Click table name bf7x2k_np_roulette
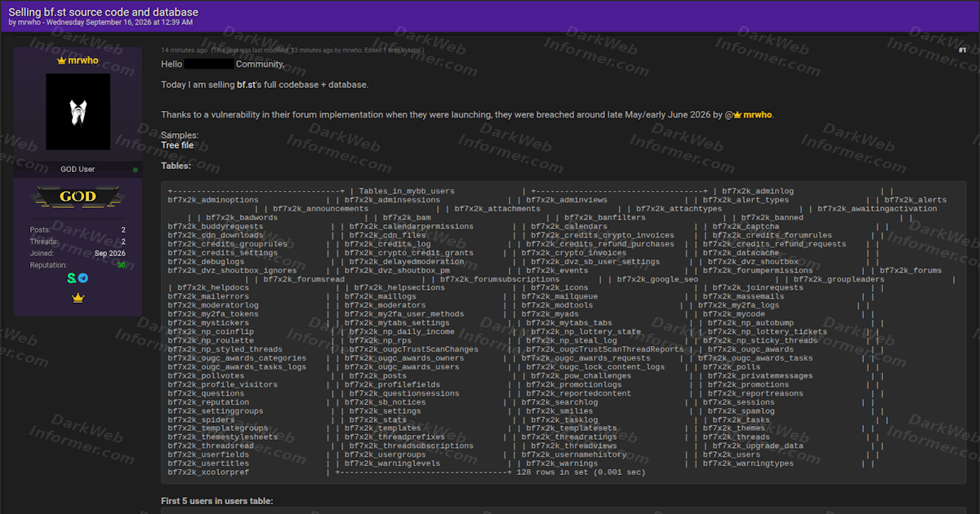 (x=211, y=341)
